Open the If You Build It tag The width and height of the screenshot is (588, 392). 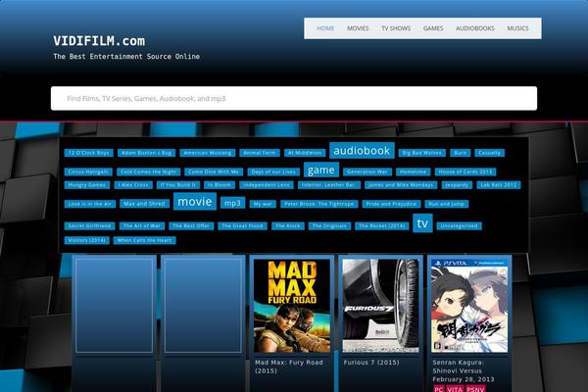tap(177, 185)
